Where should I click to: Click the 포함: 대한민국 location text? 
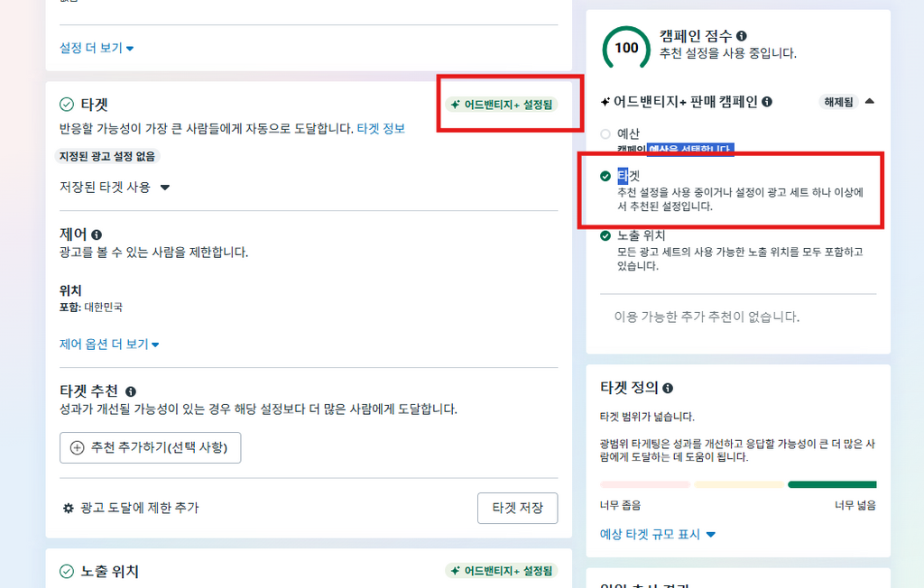click(91, 307)
